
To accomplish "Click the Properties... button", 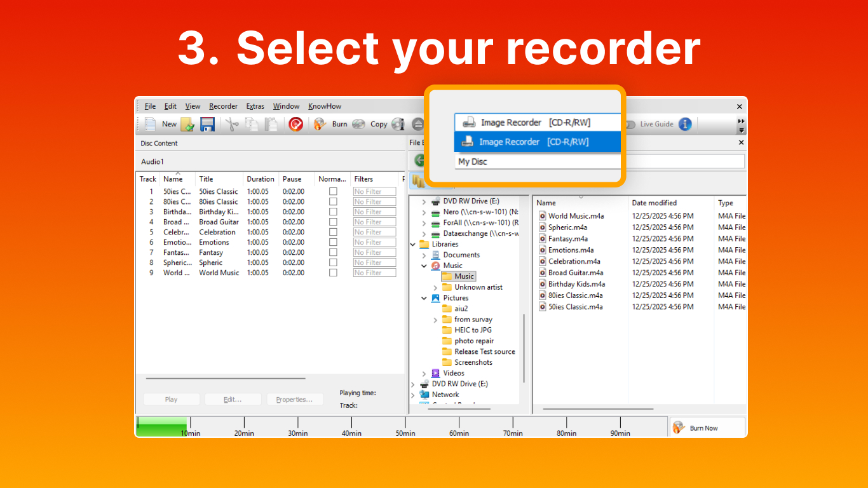I will click(x=294, y=400).
